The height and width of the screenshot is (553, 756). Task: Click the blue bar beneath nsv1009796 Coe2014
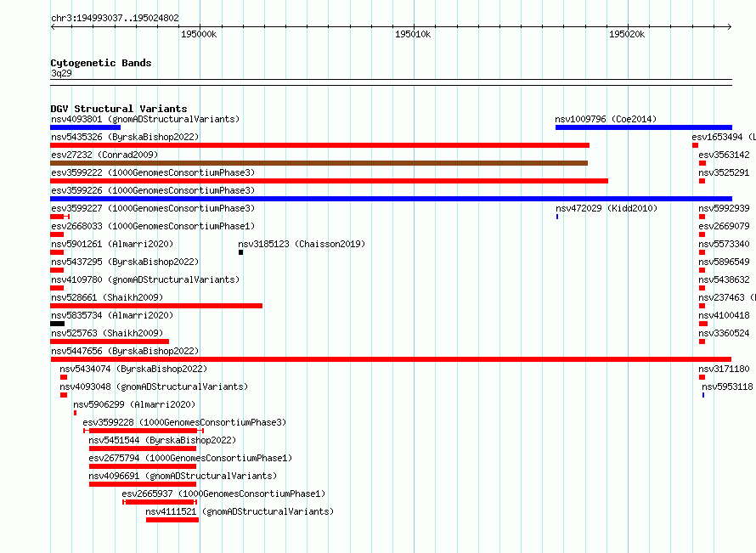(644, 127)
